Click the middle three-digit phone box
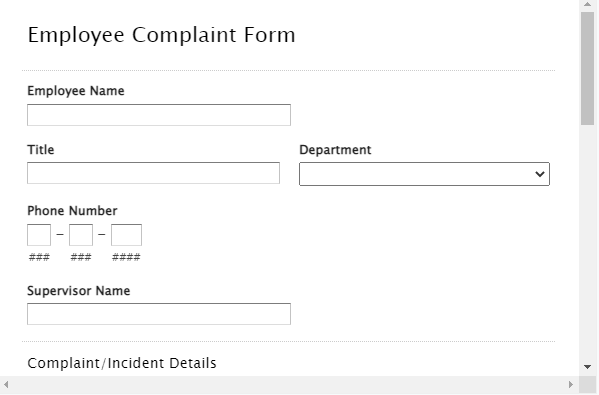Screen dimensions: 599x395 click(81, 235)
